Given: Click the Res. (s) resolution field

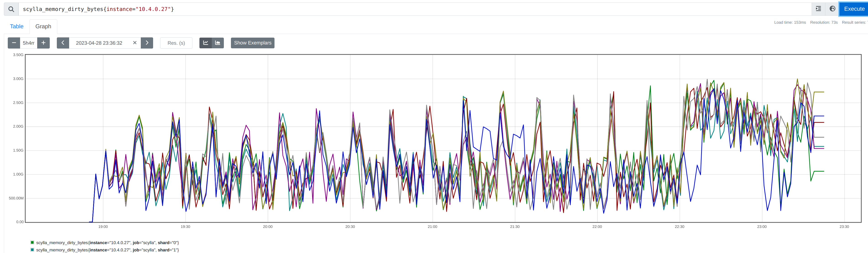Looking at the screenshot, I should pyautogui.click(x=176, y=43).
